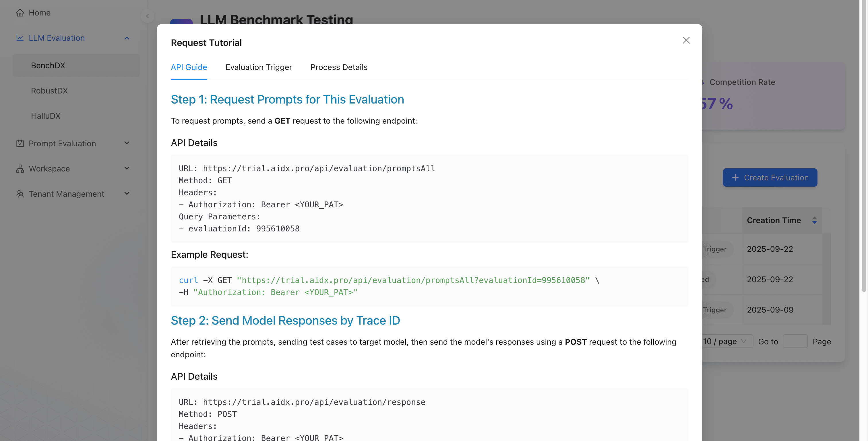Click the Create Evaluation button
This screenshot has height=441, width=868.
click(x=770, y=177)
